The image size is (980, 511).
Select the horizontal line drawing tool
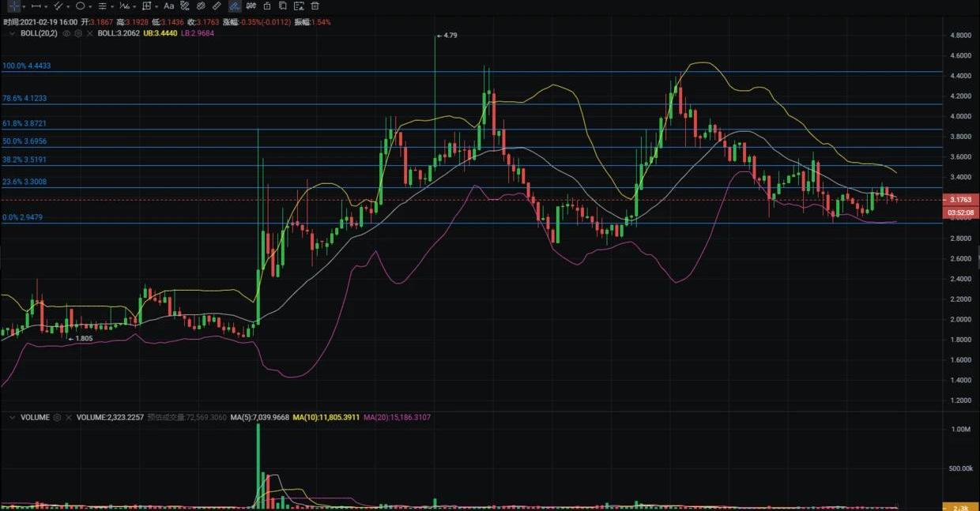36,6
